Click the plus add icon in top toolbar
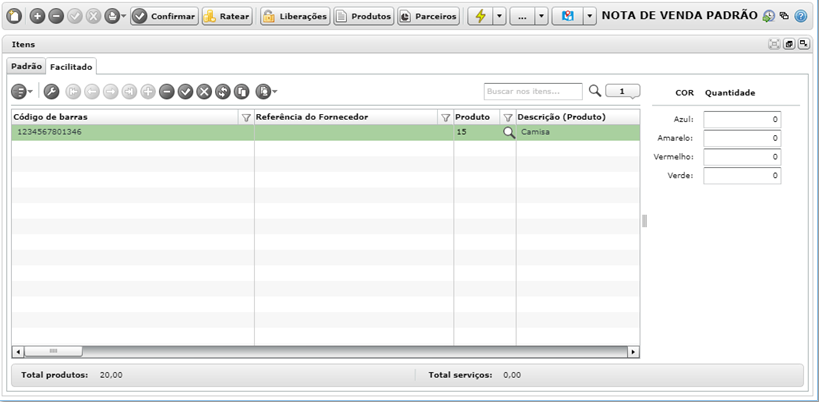This screenshot has width=819, height=402. tap(37, 16)
